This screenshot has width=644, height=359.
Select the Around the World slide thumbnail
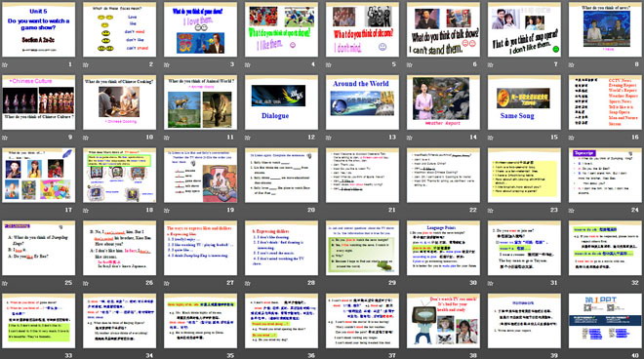(362, 102)
